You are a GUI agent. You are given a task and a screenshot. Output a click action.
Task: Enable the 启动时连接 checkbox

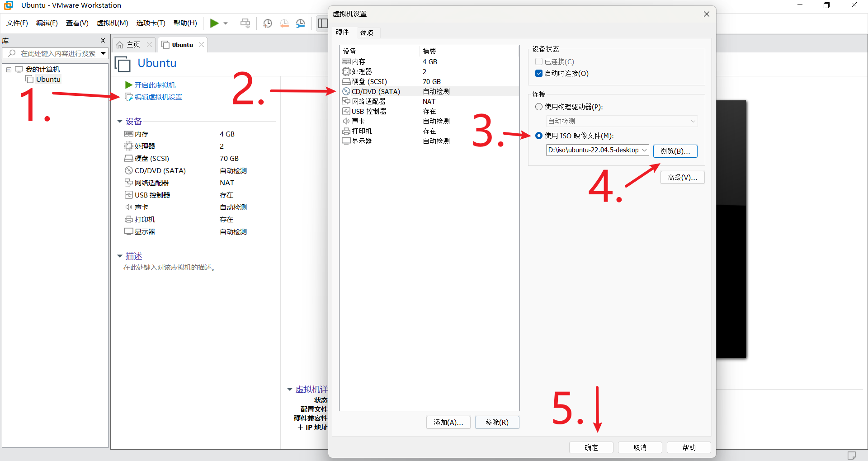pyautogui.click(x=539, y=73)
